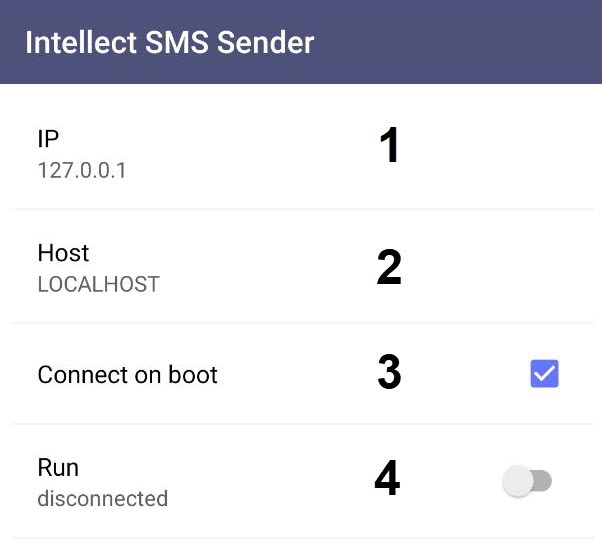
Task: Click the number 4 marker
Action: [x=387, y=479]
